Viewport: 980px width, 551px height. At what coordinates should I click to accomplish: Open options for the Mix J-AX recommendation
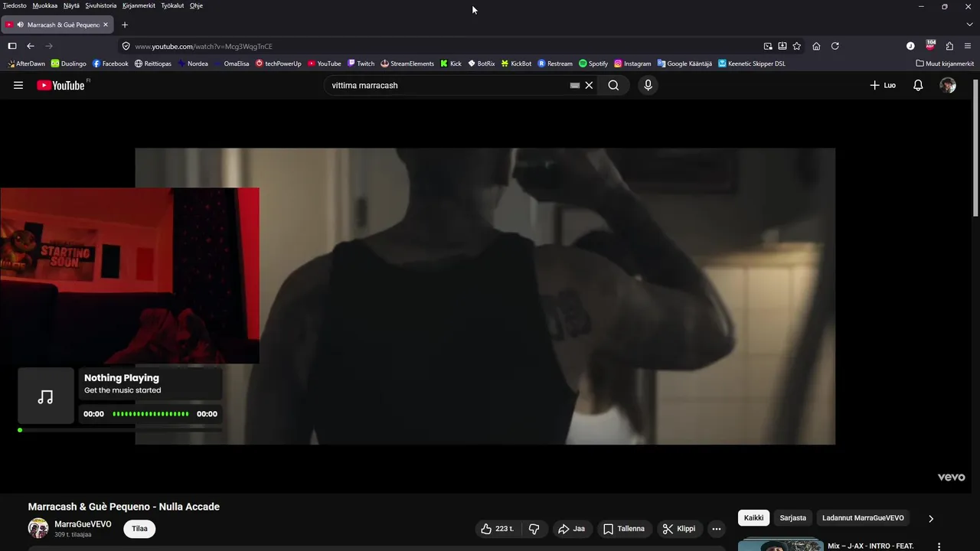coord(939,546)
